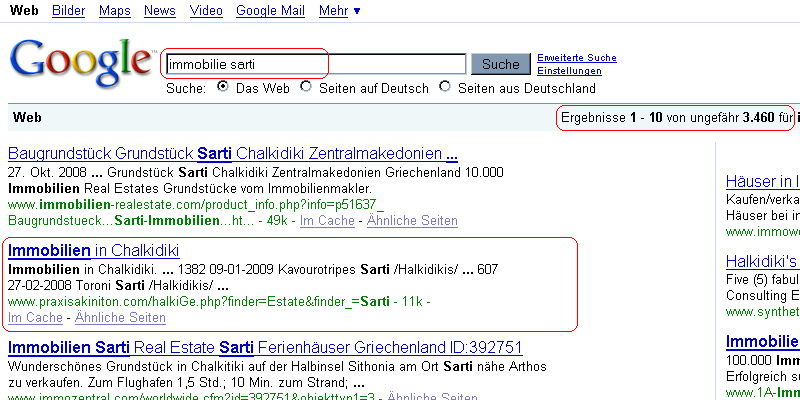Expand the 'Mehr' dropdown menu
The image size is (800, 400).
pos(340,10)
